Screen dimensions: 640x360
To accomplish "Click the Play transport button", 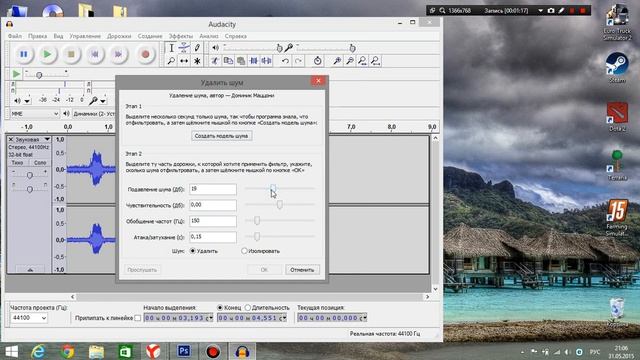I will tap(47, 54).
